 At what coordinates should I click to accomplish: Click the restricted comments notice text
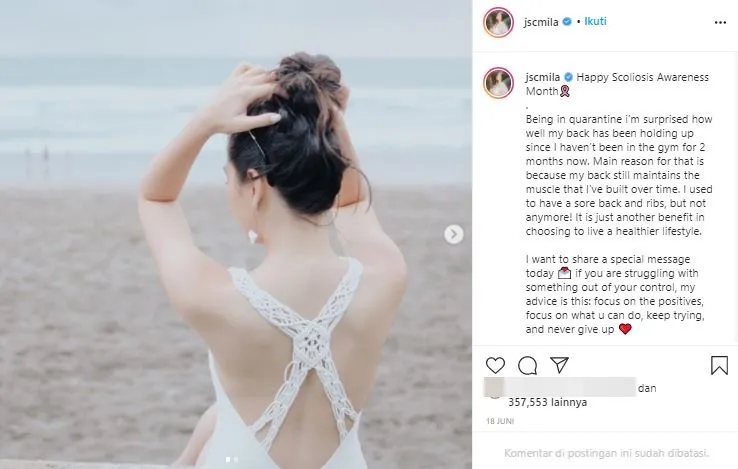click(606, 453)
